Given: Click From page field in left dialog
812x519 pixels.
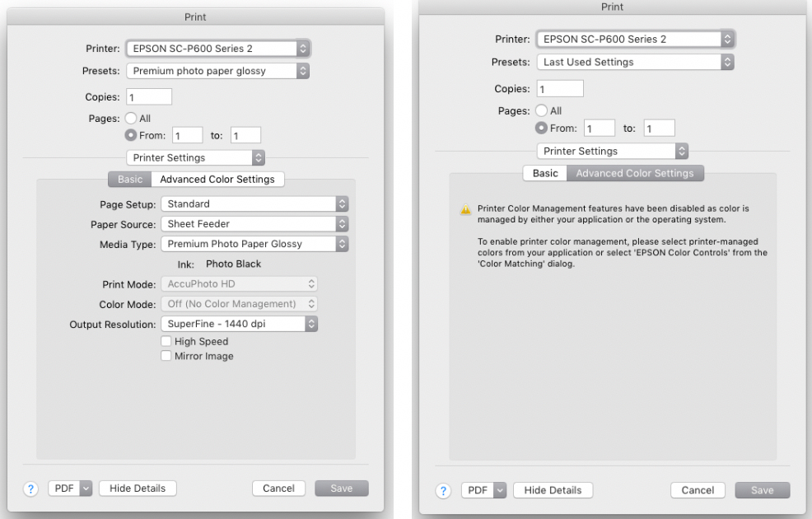Looking at the screenshot, I should (x=188, y=136).
